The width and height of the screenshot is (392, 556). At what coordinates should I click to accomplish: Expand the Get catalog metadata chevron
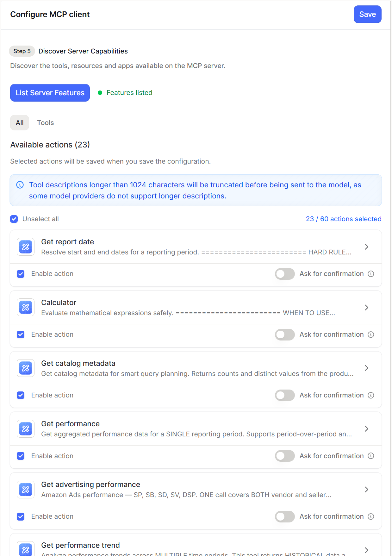[x=366, y=368]
